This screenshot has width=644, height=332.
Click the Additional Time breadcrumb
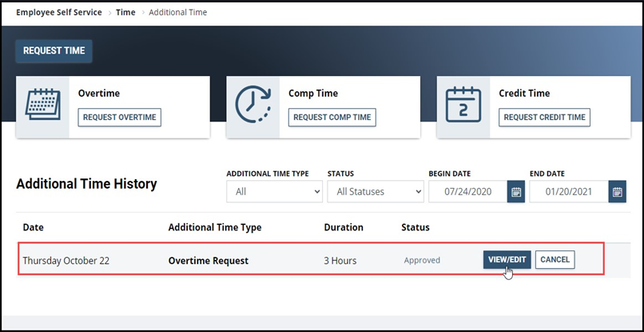point(178,12)
